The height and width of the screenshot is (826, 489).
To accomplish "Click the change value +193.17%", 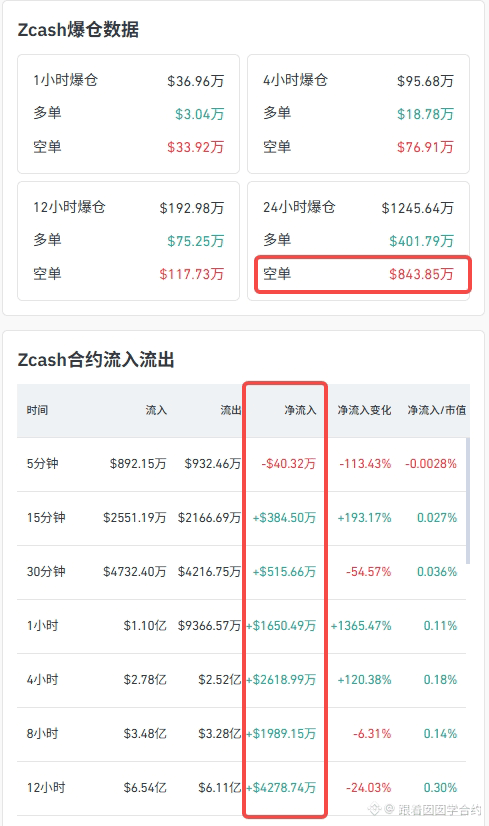I will (x=365, y=518).
